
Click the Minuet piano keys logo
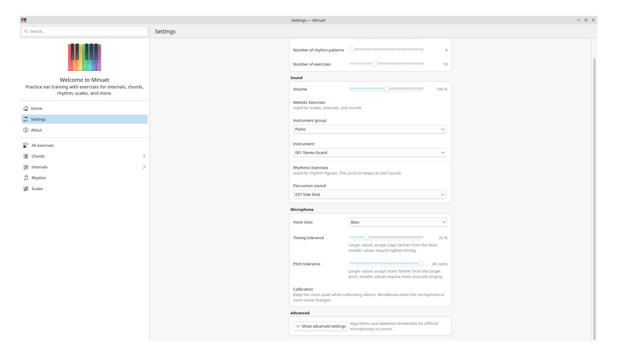pyautogui.click(x=85, y=57)
